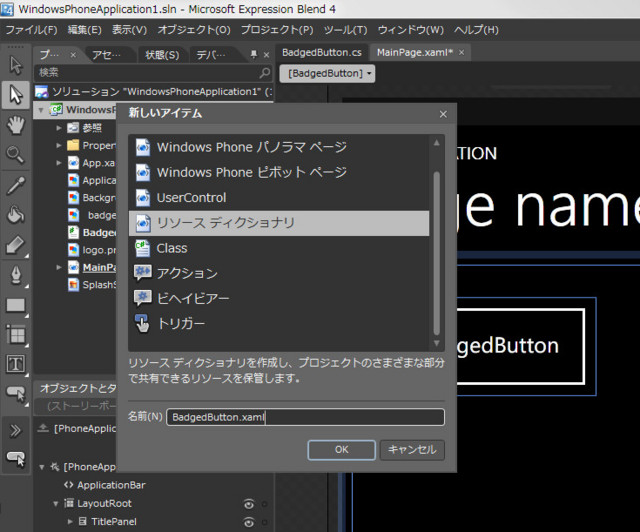Open the Assets chevron in toolbar
The width and height of the screenshot is (640, 532).
pyautogui.click(x=16, y=430)
